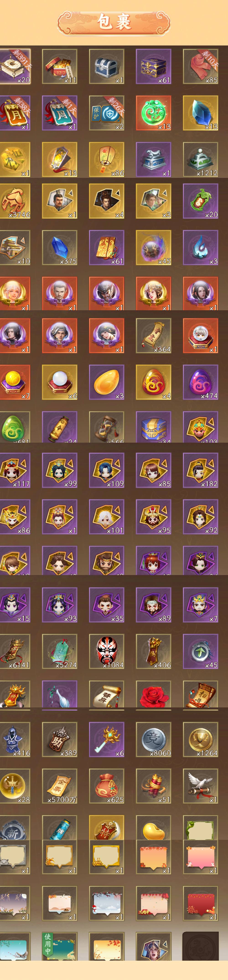The height and width of the screenshot is (980, 228).
Task: Click the 包裹 title banner
Action: [x=114, y=23]
